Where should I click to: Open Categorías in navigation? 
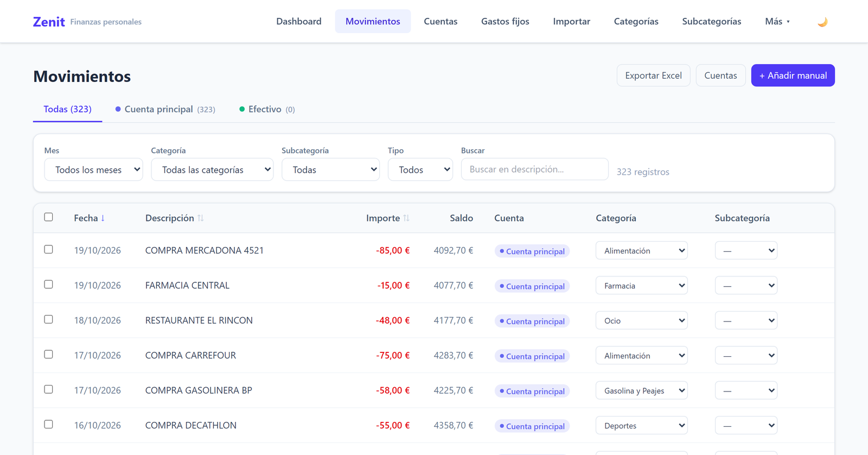click(x=636, y=21)
